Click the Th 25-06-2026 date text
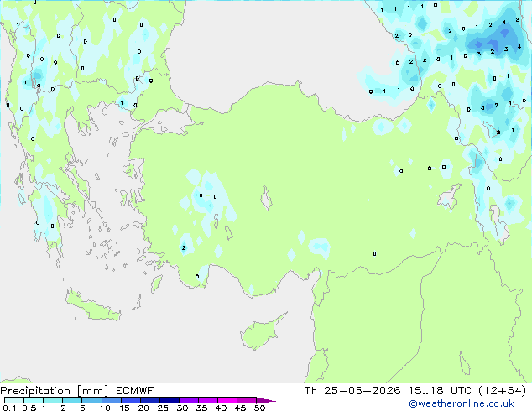This screenshot has width=532, height=411. [x=352, y=391]
